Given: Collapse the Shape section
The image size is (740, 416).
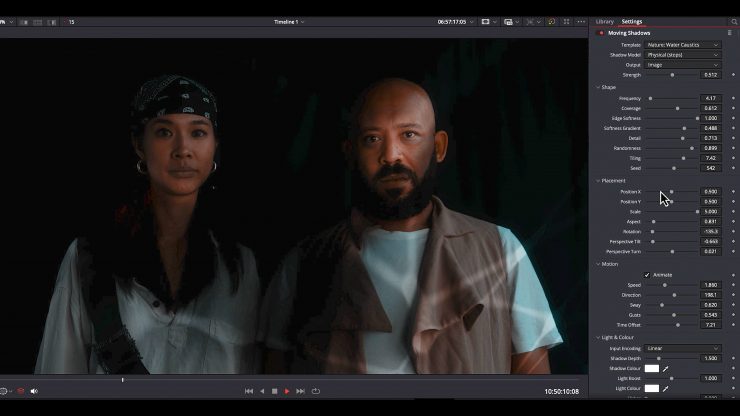Looking at the screenshot, I should point(598,87).
